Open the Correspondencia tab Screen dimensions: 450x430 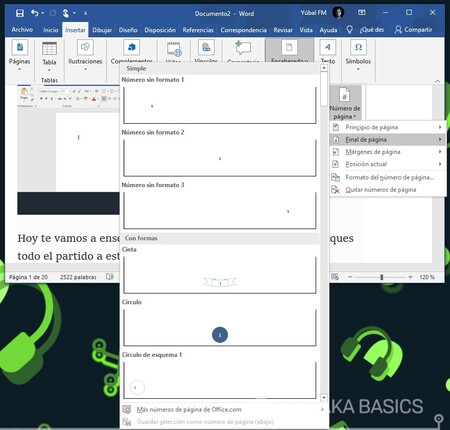(x=243, y=30)
